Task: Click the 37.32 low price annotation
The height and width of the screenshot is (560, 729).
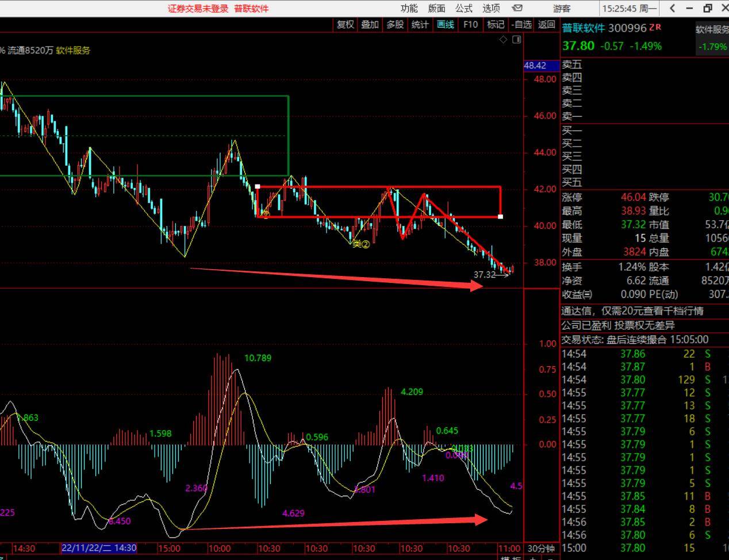Action: click(x=484, y=275)
